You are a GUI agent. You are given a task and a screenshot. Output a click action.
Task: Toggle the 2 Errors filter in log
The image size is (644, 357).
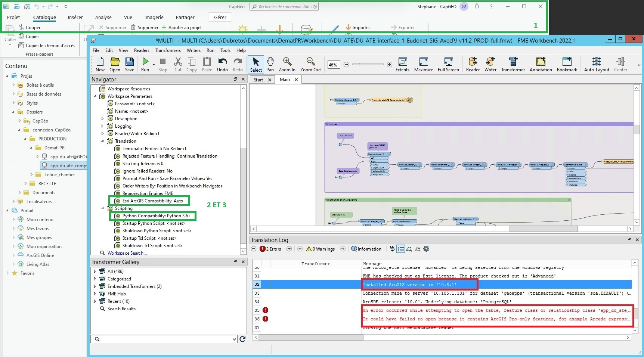tap(270, 249)
